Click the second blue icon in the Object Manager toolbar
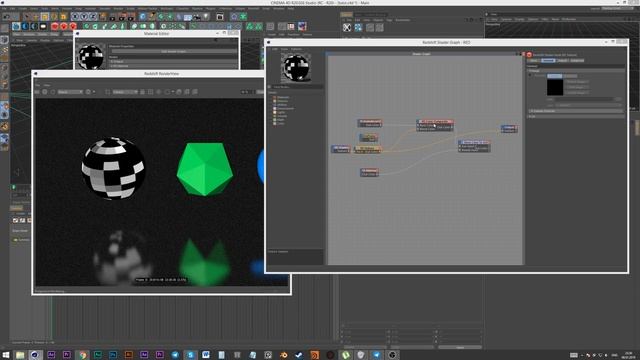The image size is (640, 360). click(358, 27)
